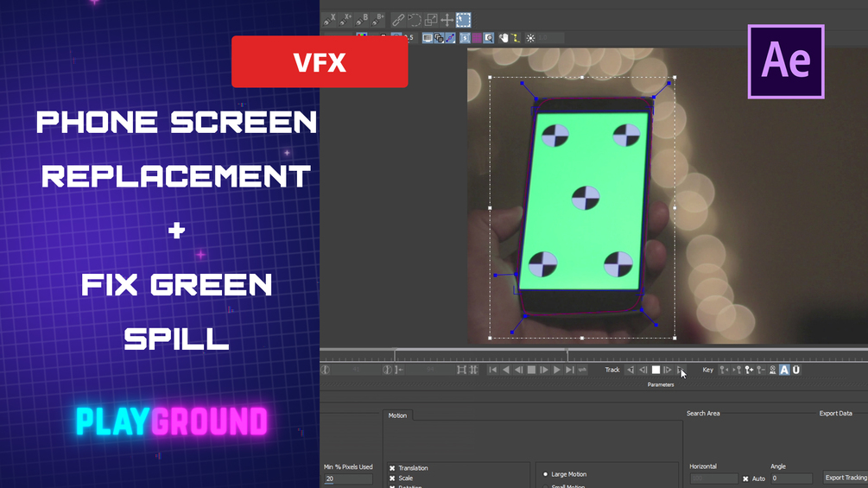
Task: Open the Motion tab
Action: [x=397, y=415]
